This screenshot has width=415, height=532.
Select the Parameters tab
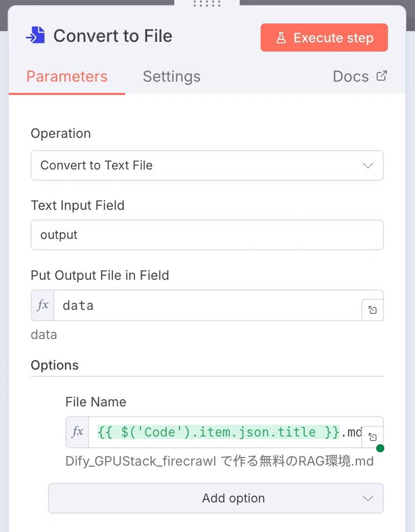pyautogui.click(x=67, y=77)
